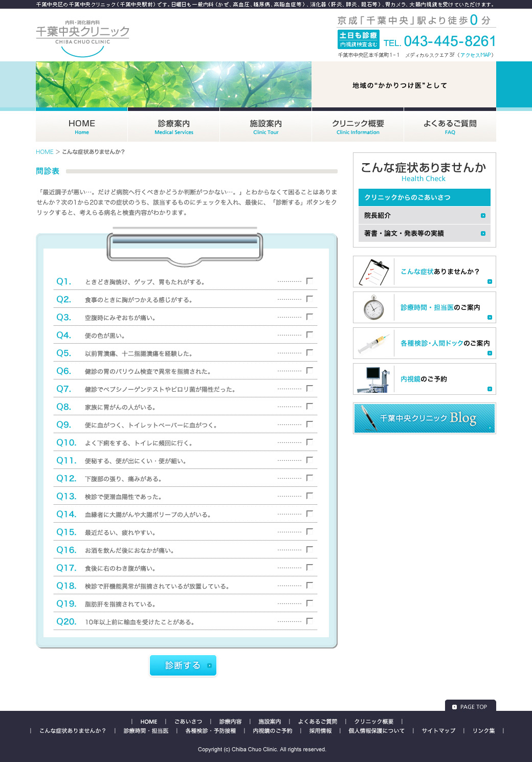Image resolution: width=532 pixels, height=762 pixels.
Task: Click footer 各種検診・予防接種 link
Action: point(211,731)
